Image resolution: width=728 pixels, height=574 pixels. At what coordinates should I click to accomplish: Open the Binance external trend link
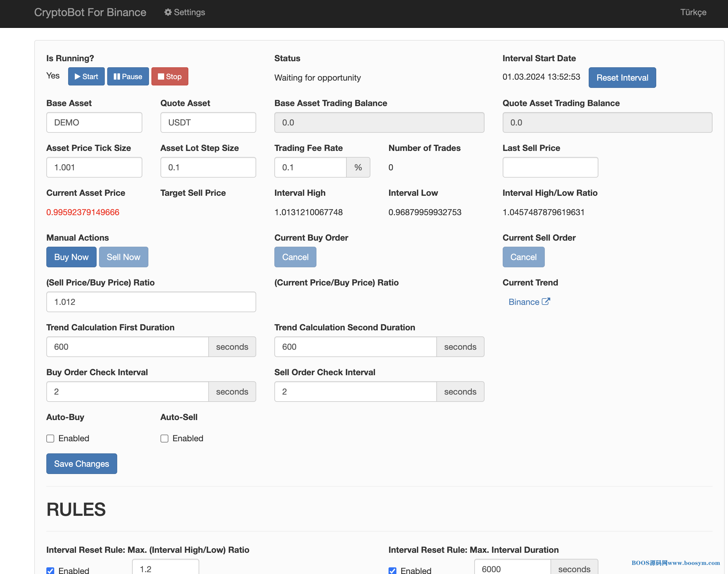coord(528,302)
